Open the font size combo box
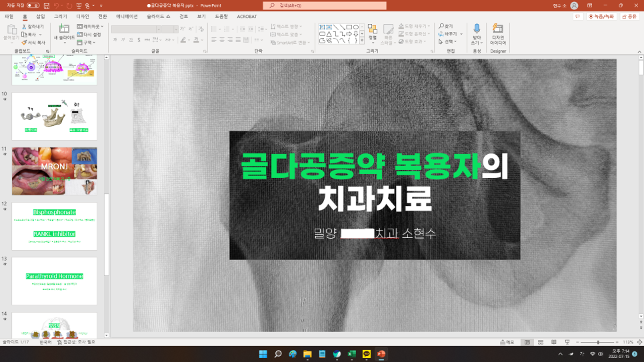644x362 pixels. pyautogui.click(x=169, y=29)
